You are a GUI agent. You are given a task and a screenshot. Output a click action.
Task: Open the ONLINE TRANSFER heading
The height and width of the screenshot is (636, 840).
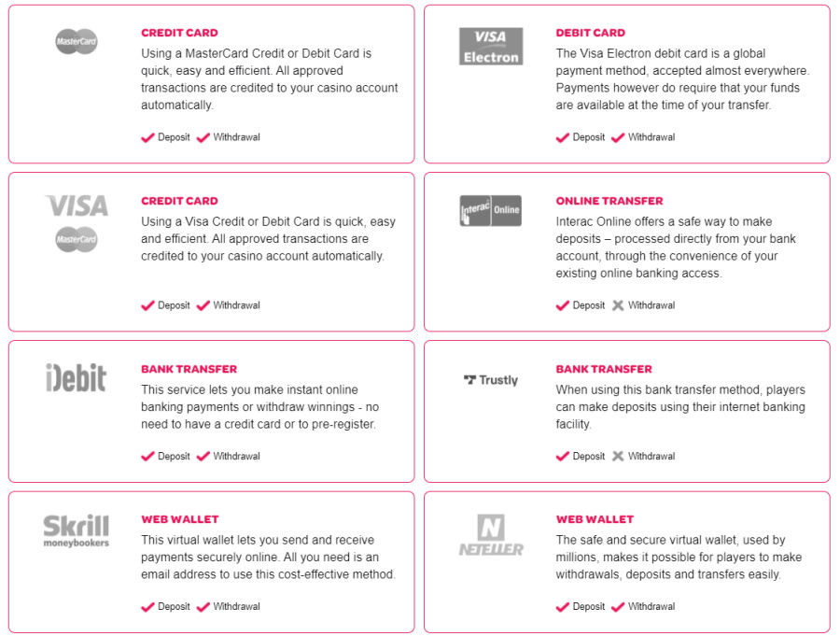(x=609, y=201)
